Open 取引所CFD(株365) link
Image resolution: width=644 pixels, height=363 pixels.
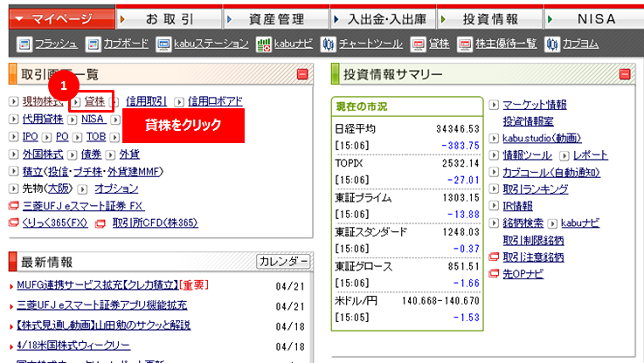(x=155, y=223)
